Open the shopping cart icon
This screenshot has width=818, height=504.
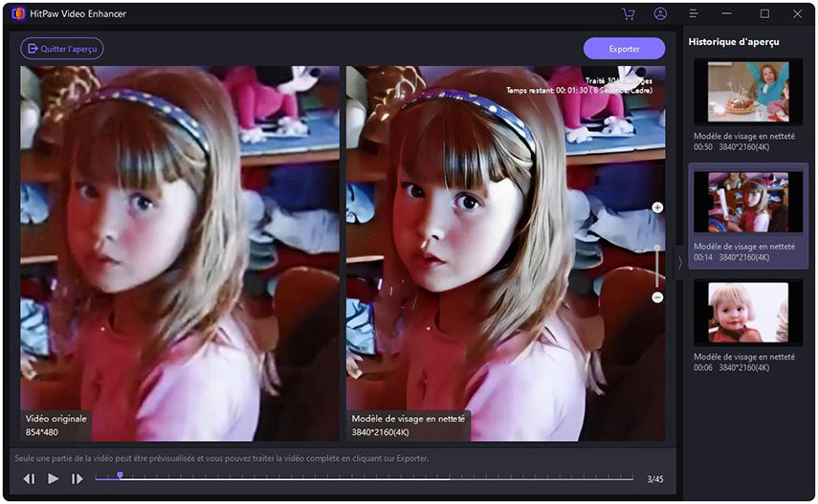point(628,14)
